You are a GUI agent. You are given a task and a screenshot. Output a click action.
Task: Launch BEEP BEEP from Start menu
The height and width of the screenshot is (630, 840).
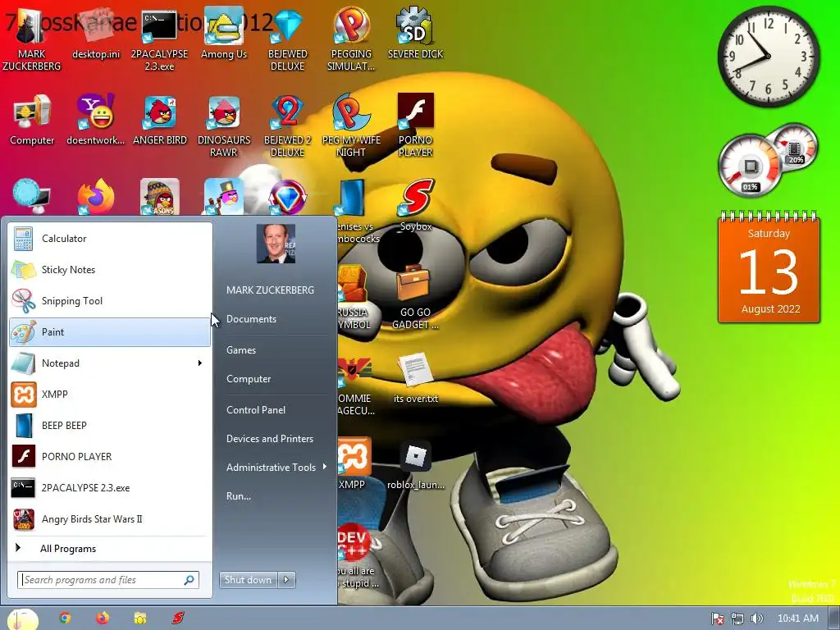pyautogui.click(x=110, y=426)
